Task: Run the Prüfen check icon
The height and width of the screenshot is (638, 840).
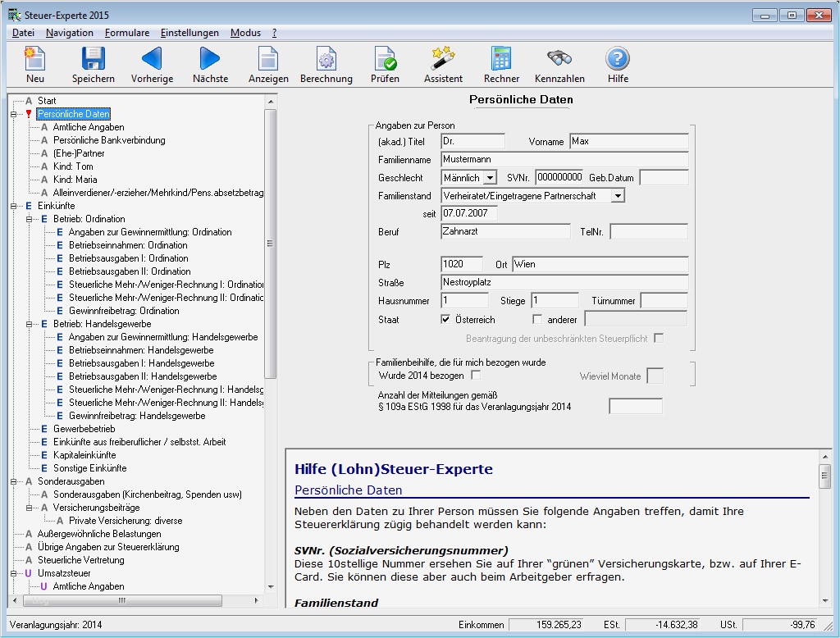Action: pyautogui.click(x=385, y=60)
